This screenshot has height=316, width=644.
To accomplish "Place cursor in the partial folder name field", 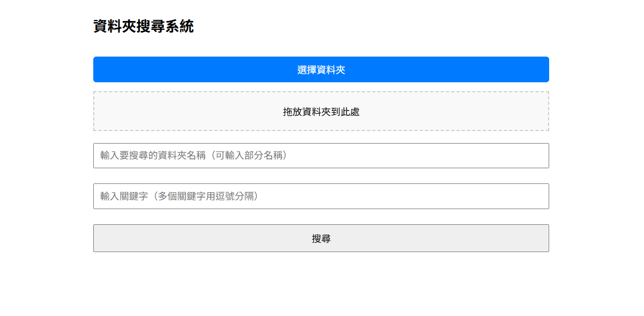I will pyautogui.click(x=321, y=156).
